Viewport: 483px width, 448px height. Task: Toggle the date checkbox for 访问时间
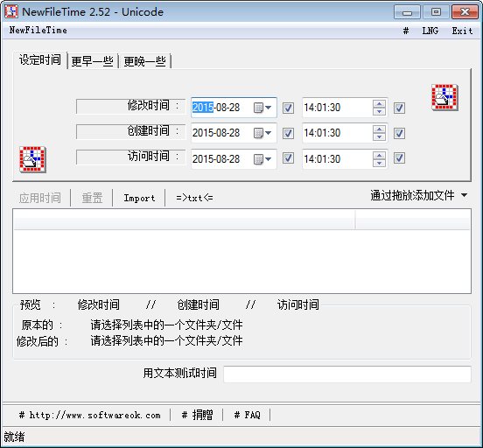coord(288,158)
